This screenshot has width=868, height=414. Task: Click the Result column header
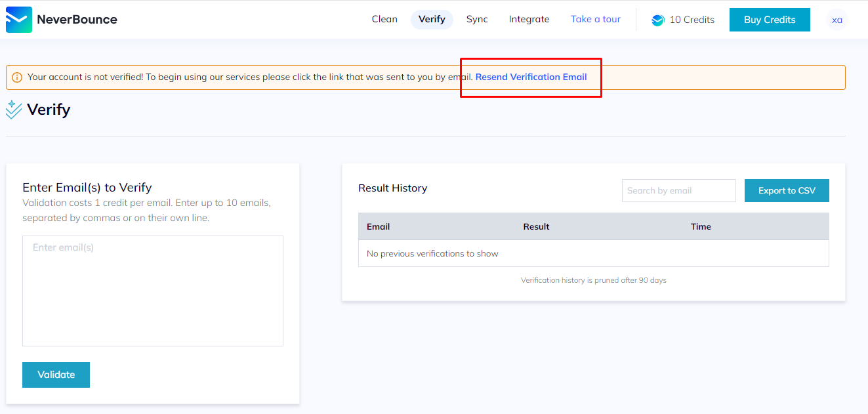tap(536, 226)
